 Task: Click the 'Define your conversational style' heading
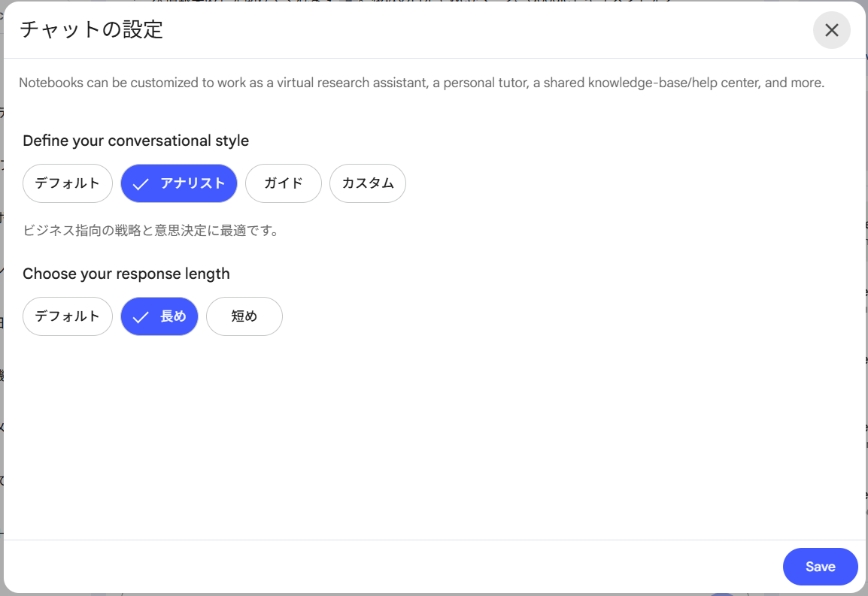(x=135, y=141)
